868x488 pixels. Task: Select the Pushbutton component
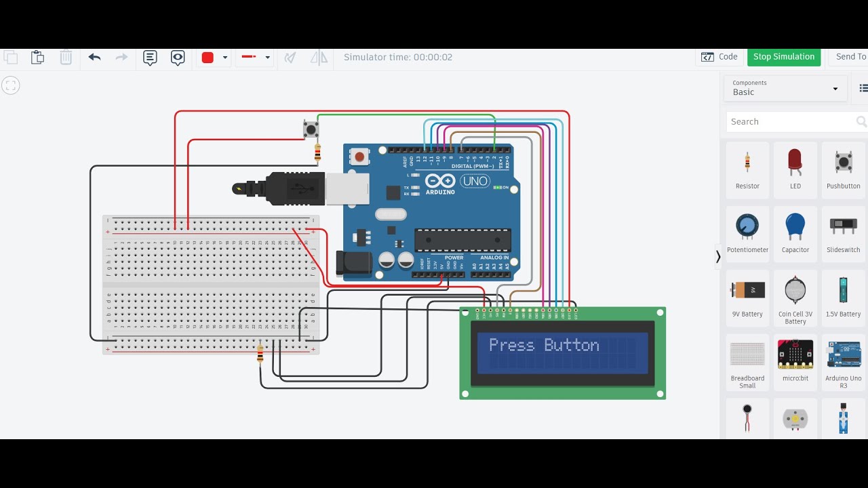click(843, 170)
